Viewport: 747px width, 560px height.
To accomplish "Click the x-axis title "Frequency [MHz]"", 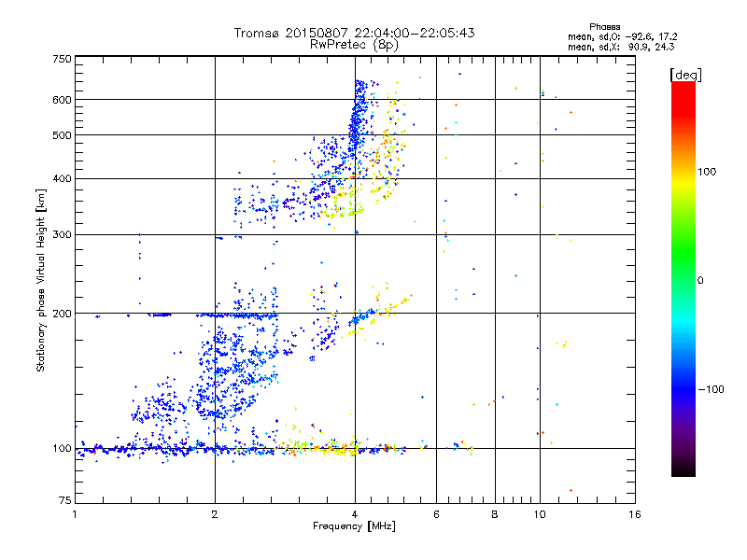I will click(x=354, y=526).
